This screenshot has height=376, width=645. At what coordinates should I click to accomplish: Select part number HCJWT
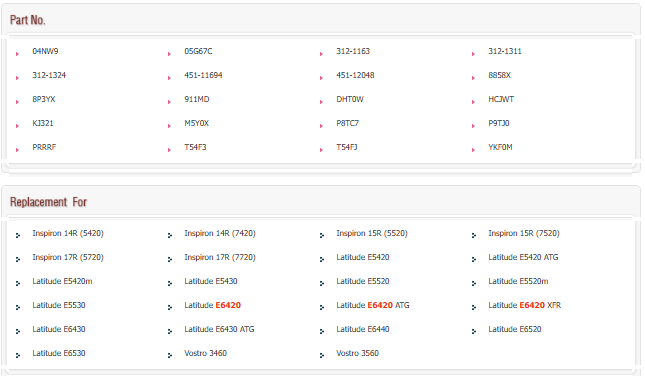click(501, 99)
